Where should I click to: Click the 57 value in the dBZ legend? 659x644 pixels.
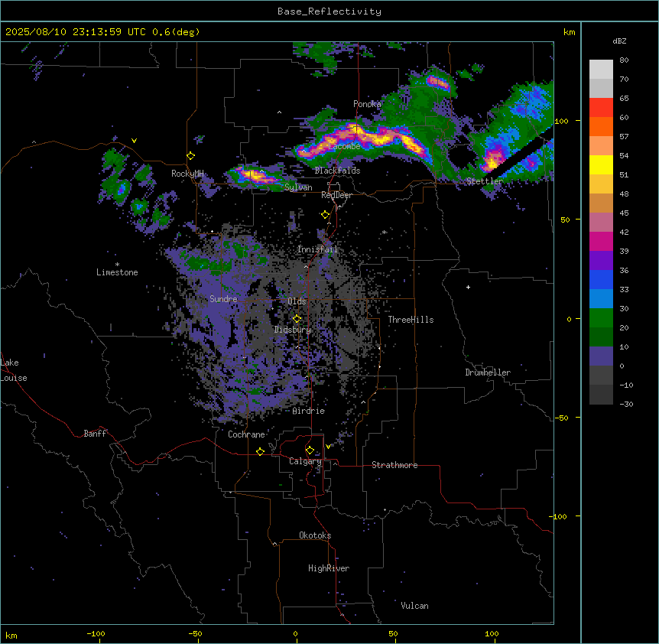(x=624, y=137)
